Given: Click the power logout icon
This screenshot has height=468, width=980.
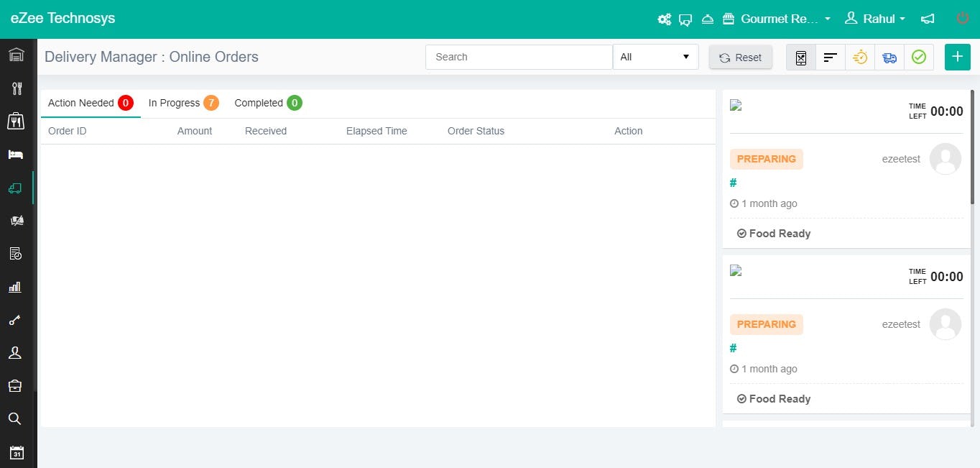Looking at the screenshot, I should click(963, 19).
